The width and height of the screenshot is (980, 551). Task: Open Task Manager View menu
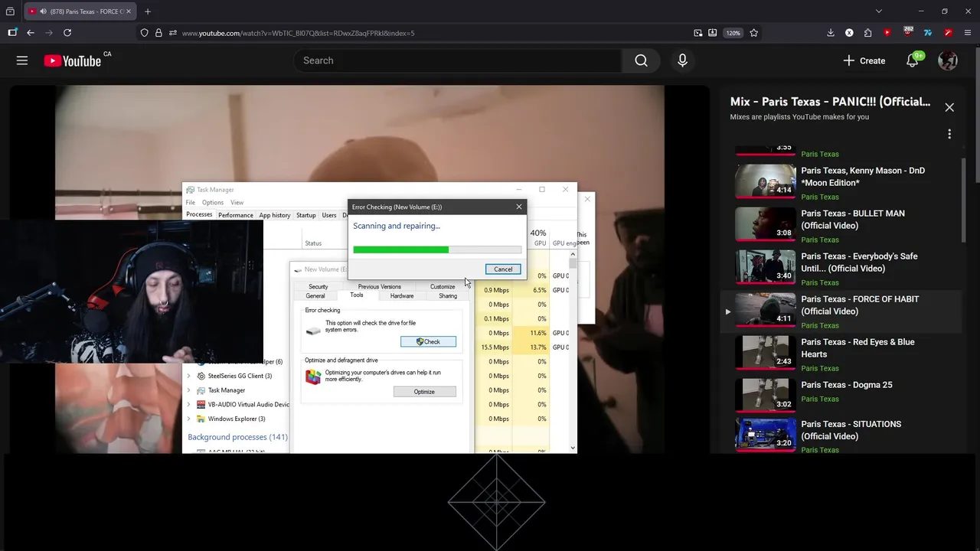click(237, 203)
